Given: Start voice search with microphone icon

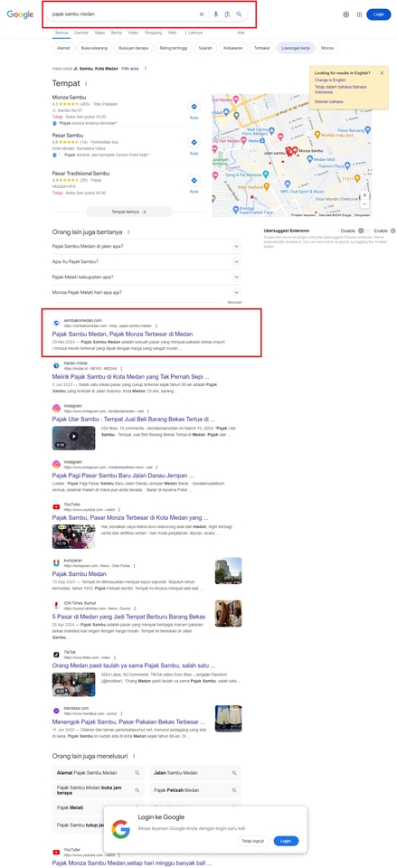Looking at the screenshot, I should click(x=216, y=14).
